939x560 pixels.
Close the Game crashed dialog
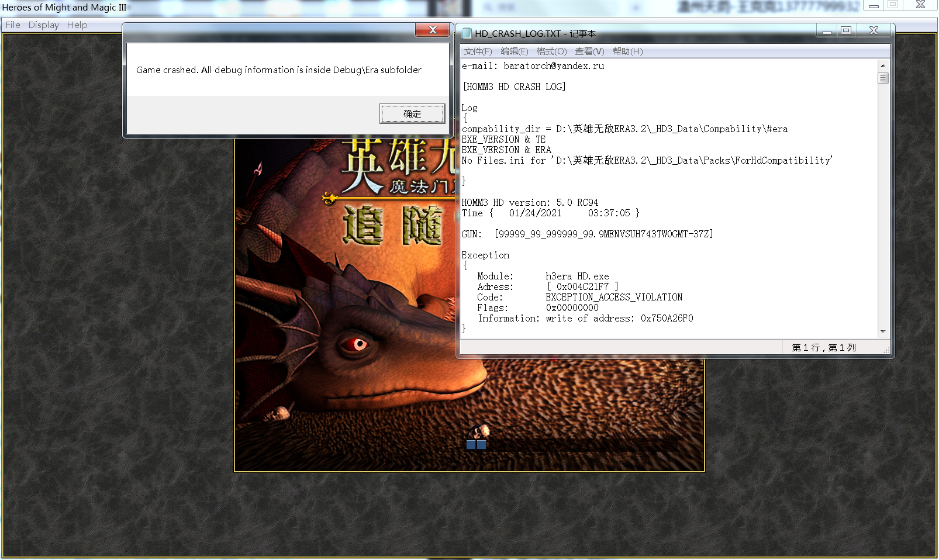click(x=433, y=30)
